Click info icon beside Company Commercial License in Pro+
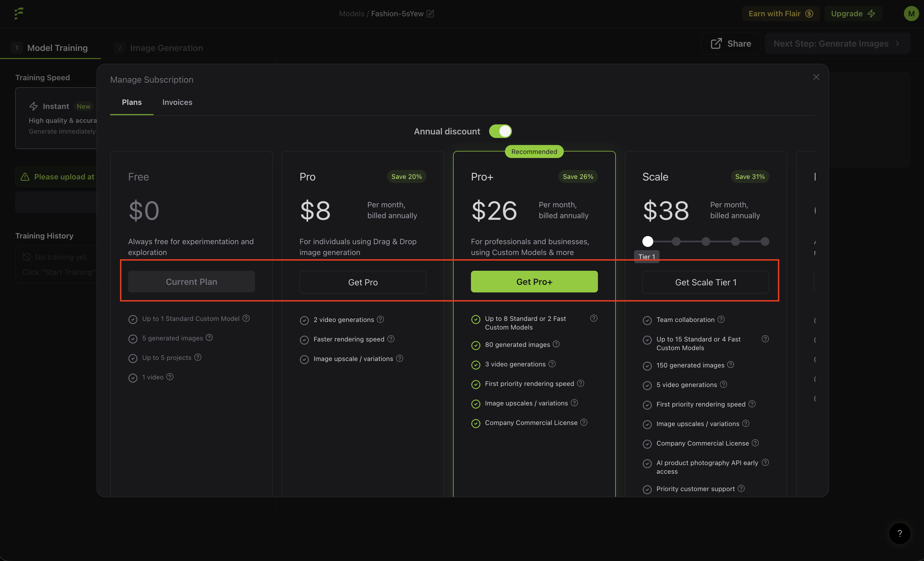 coord(584,422)
